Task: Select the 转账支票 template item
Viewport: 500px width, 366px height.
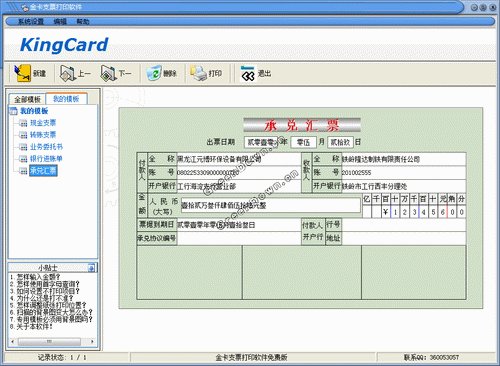Action: tap(43, 135)
